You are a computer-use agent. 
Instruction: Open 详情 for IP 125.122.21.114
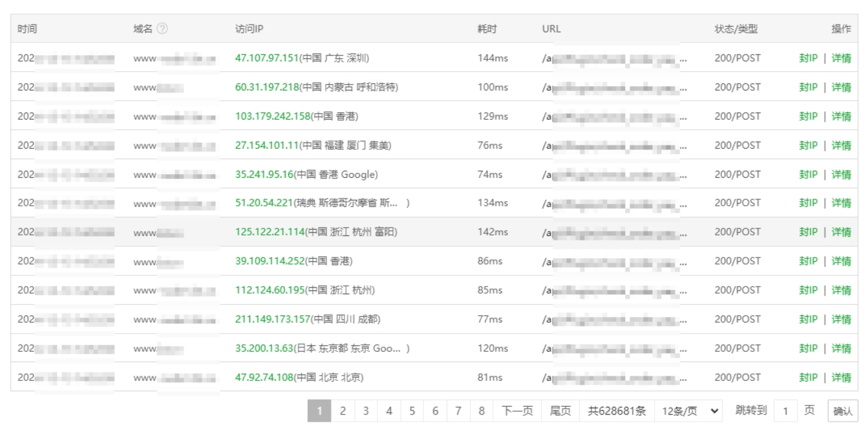(x=841, y=232)
